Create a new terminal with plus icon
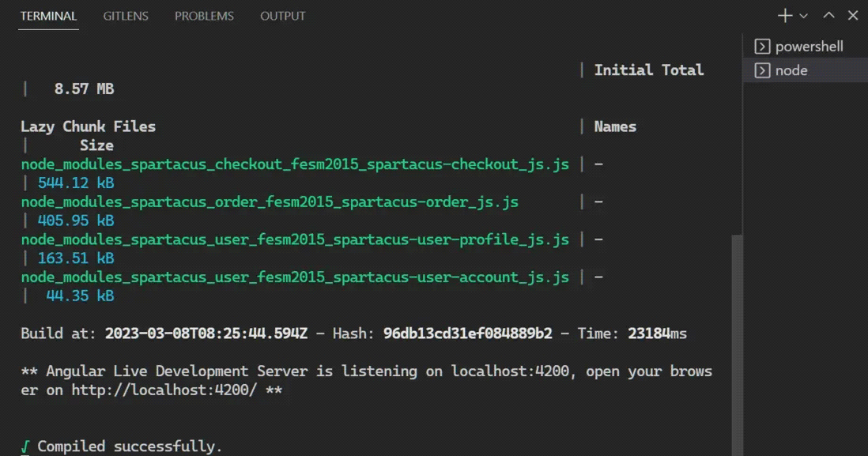Screen dimensions: 868x456 785,16
